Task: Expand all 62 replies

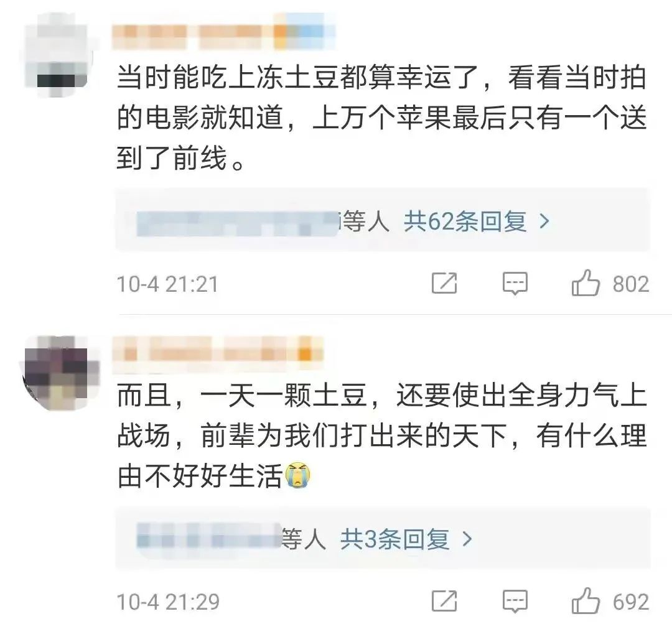Action: [465, 221]
